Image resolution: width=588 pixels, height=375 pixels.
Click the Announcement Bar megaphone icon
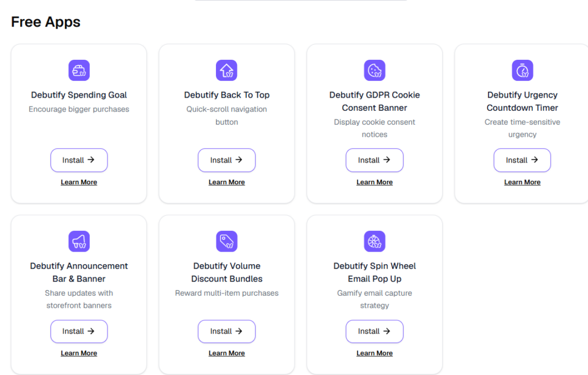[x=79, y=241]
